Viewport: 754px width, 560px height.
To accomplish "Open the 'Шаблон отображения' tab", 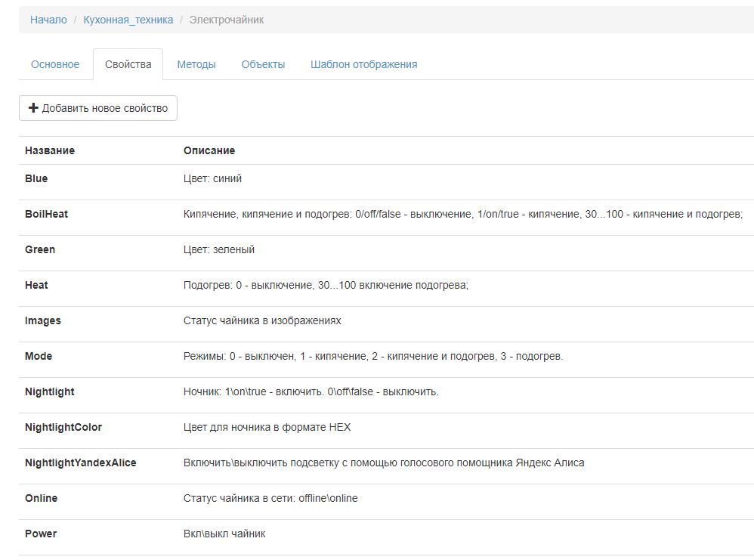I will tap(363, 64).
